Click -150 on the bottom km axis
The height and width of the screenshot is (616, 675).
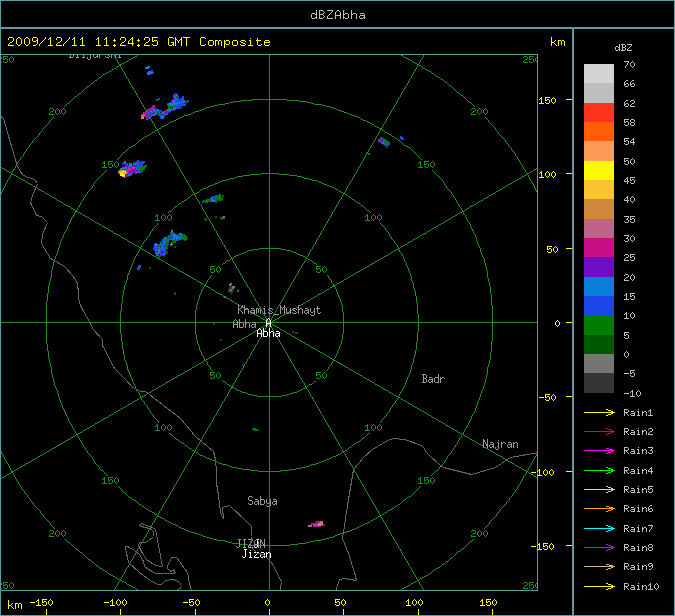42,603
